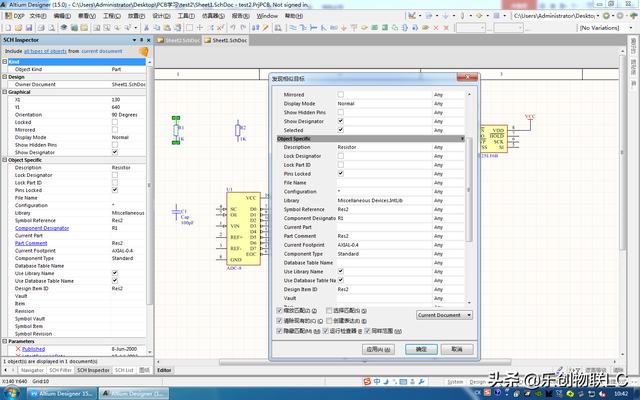Click the undo arrow icon
640x400 pixels.
point(233,28)
